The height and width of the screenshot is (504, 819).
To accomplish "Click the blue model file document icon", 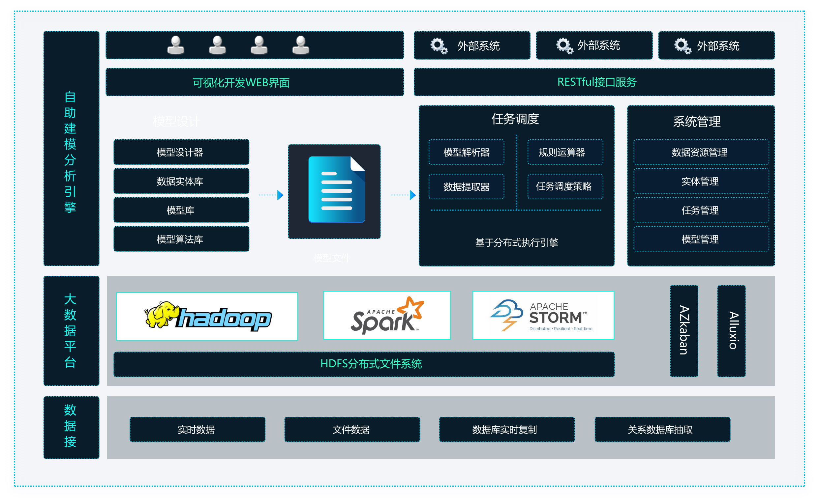I will pos(336,189).
